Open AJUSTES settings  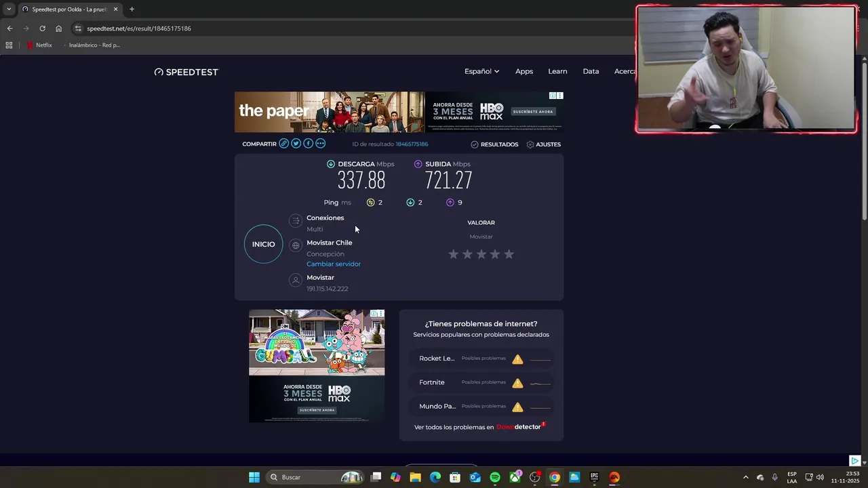(544, 144)
